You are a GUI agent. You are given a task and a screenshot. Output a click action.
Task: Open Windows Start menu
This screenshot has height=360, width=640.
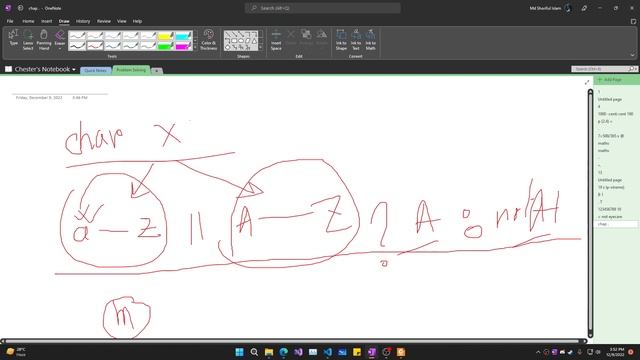[x=239, y=352]
